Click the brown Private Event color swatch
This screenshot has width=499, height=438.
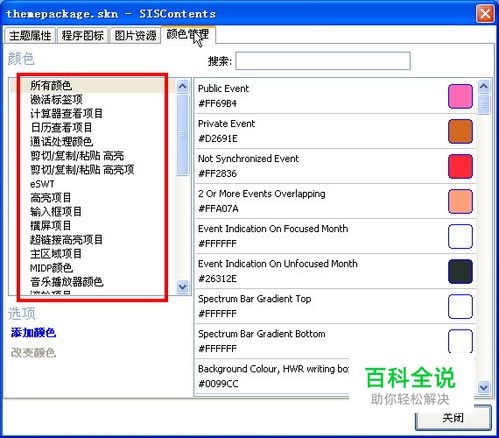(x=460, y=131)
